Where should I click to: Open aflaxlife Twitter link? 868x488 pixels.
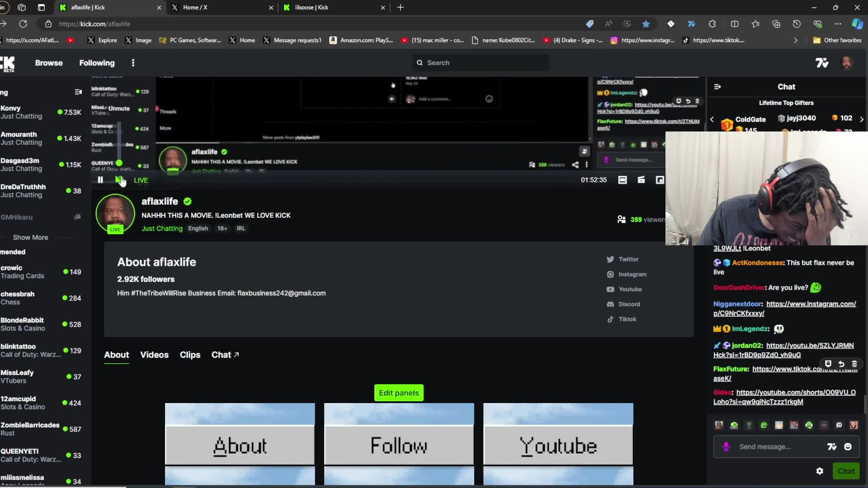623,259
